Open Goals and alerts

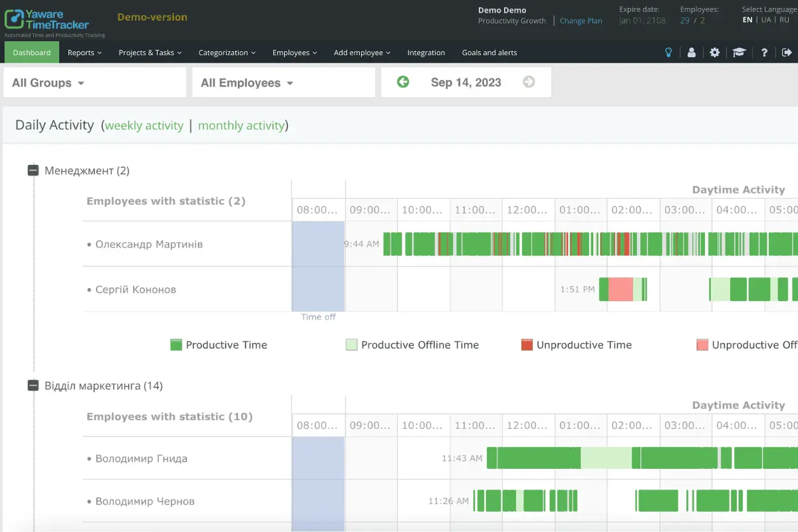click(x=489, y=53)
